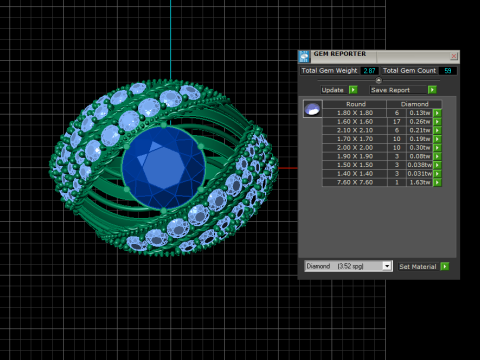The width and height of the screenshot is (480, 360).
Task: Click green arrow on 1.90 X 1.90 row
Action: pos(437,156)
